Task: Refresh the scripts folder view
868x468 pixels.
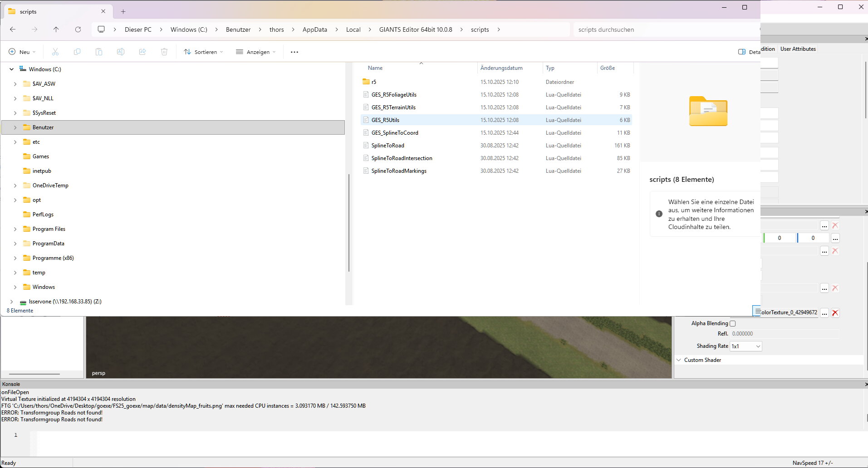Action: 78,29
